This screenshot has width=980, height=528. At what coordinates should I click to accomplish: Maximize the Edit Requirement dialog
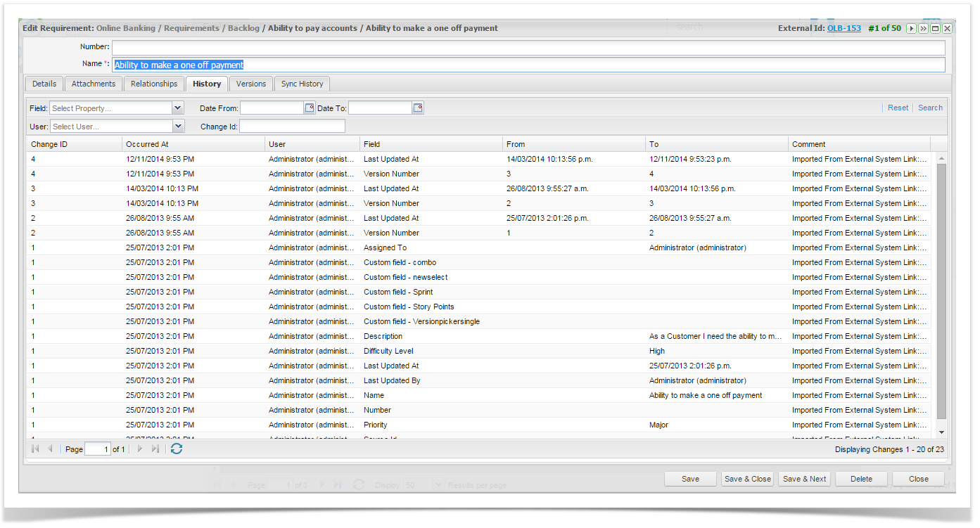(935, 29)
